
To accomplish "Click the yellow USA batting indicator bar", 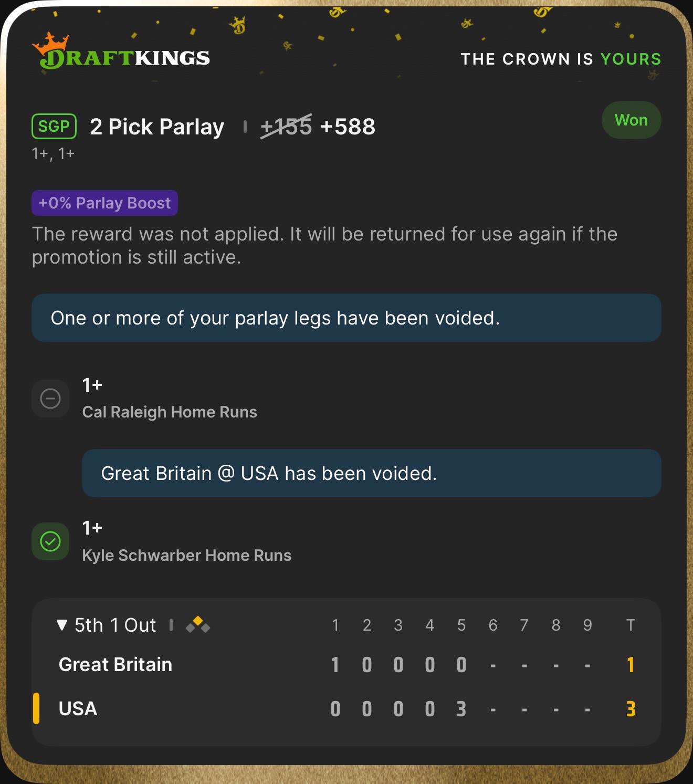I will coord(36,708).
